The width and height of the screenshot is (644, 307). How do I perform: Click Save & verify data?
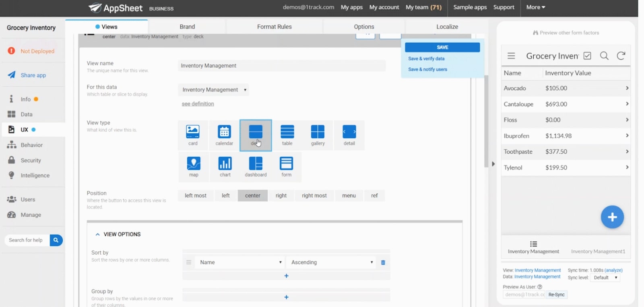pos(426,58)
